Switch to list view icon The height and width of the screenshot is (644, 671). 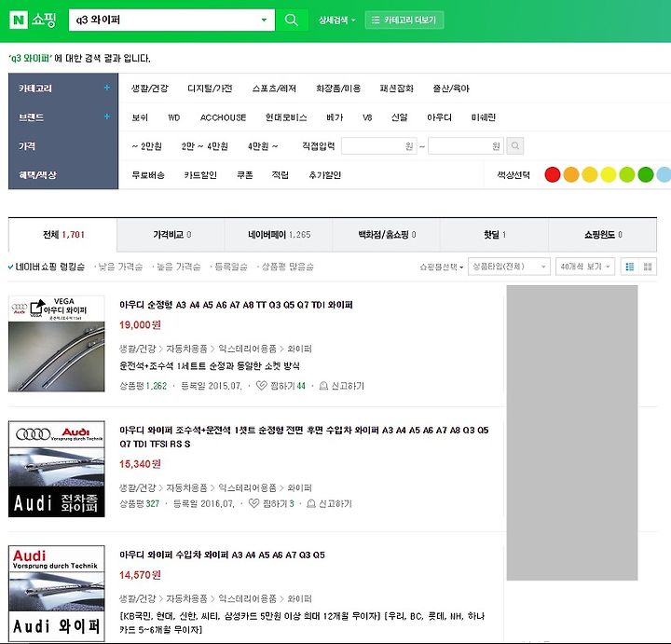click(629, 267)
